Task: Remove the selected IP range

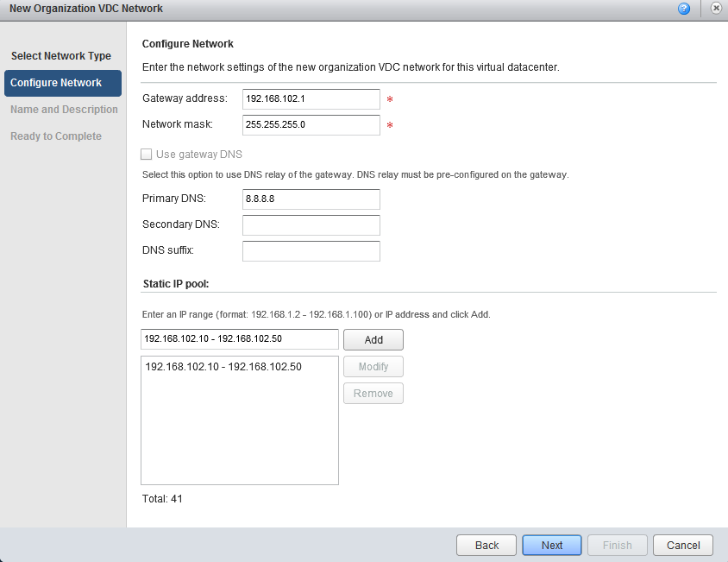Action: tap(373, 394)
